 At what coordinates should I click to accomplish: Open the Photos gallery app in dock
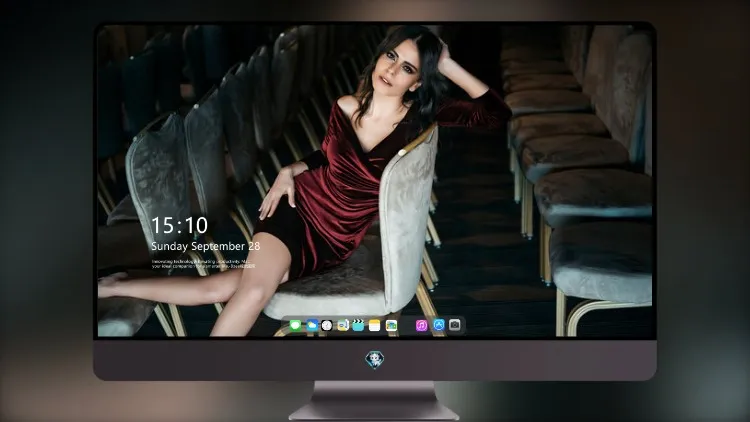[x=391, y=325]
